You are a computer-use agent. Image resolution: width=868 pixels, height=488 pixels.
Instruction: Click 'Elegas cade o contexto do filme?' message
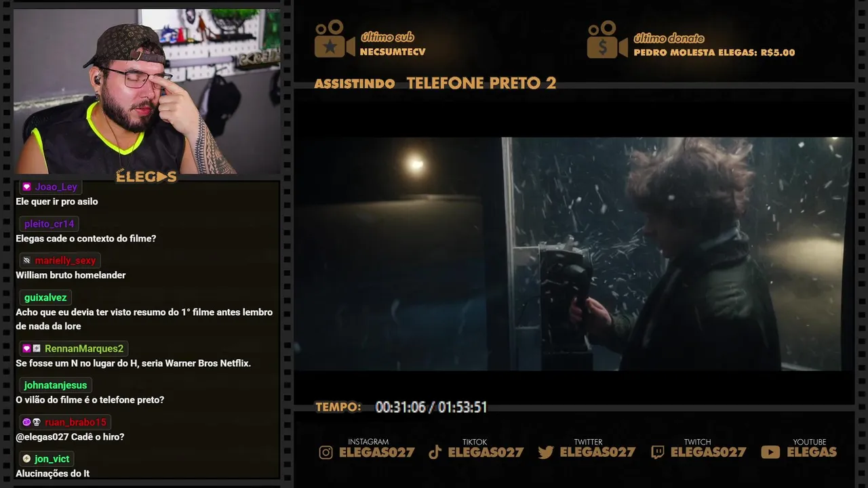(x=86, y=239)
